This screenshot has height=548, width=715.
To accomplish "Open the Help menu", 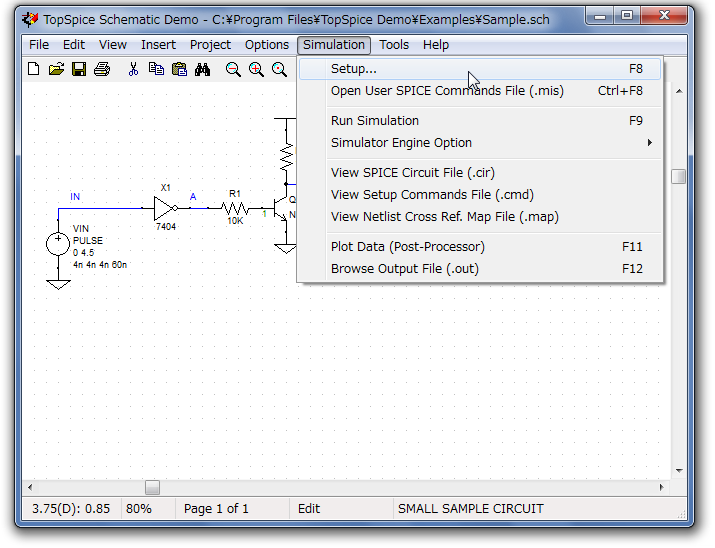I will tap(436, 45).
